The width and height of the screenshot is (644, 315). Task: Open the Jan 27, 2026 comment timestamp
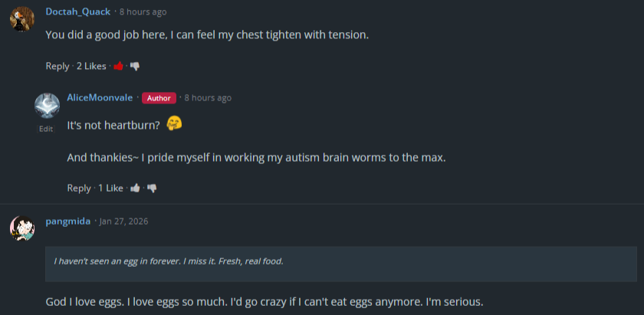pos(123,221)
